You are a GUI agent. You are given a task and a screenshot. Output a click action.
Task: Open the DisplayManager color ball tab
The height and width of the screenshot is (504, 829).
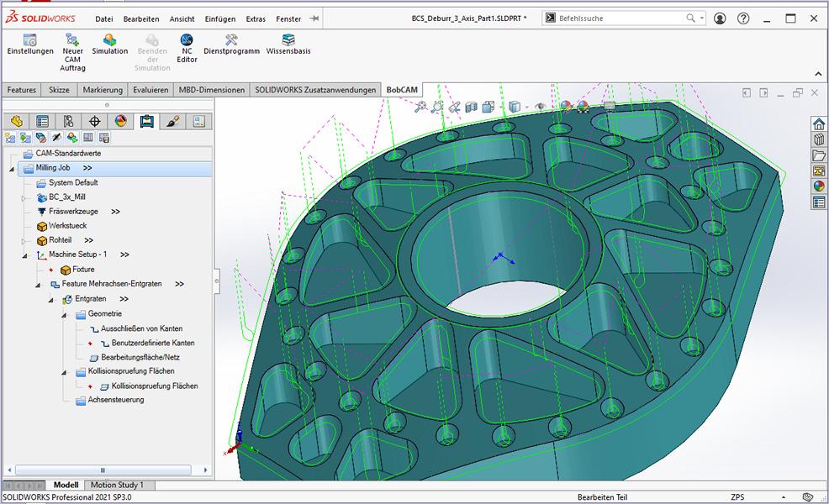[x=120, y=122]
